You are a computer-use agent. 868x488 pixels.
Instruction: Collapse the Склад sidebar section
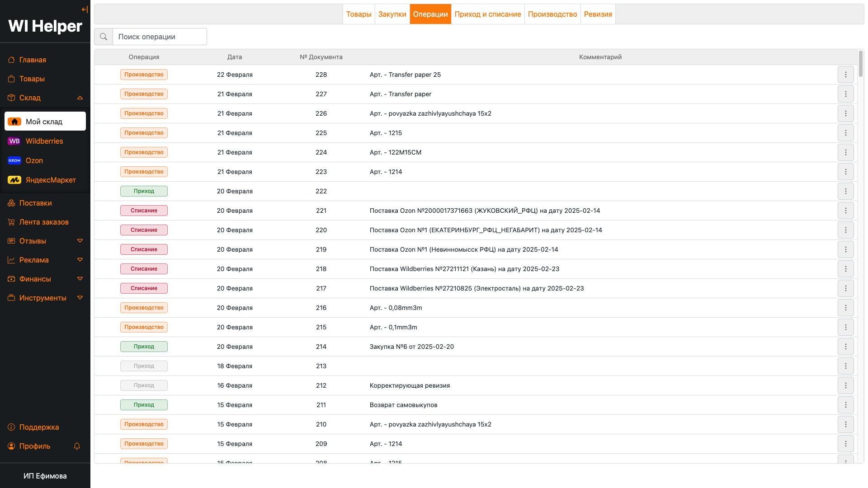80,98
